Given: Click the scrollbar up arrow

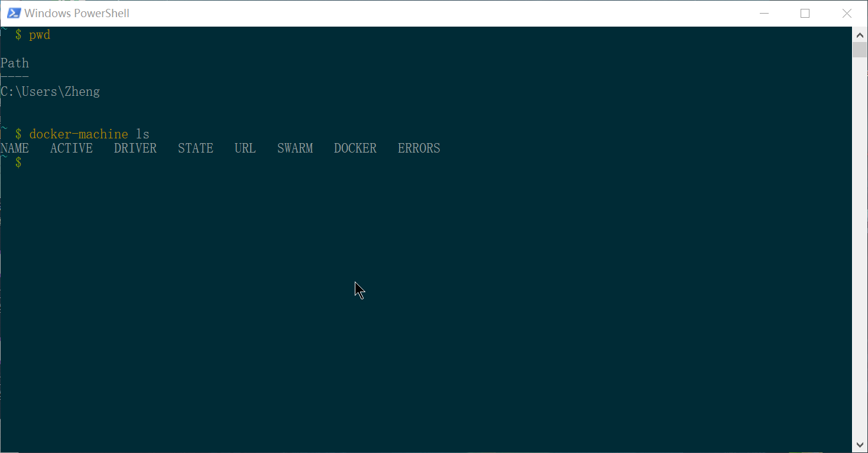Looking at the screenshot, I should (860, 35).
